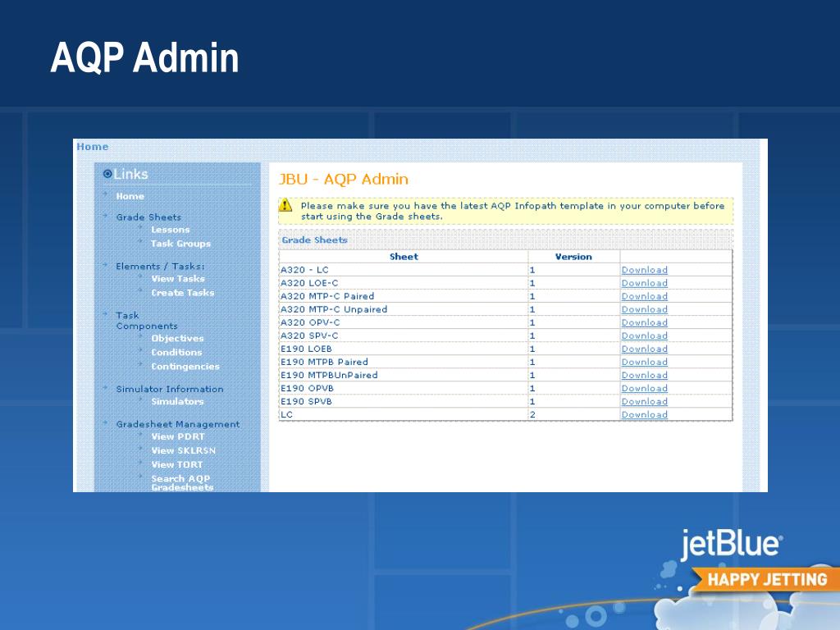This screenshot has height=630, width=840.
Task: Click the JBU - AQP Admin page heading
Action: click(x=344, y=179)
